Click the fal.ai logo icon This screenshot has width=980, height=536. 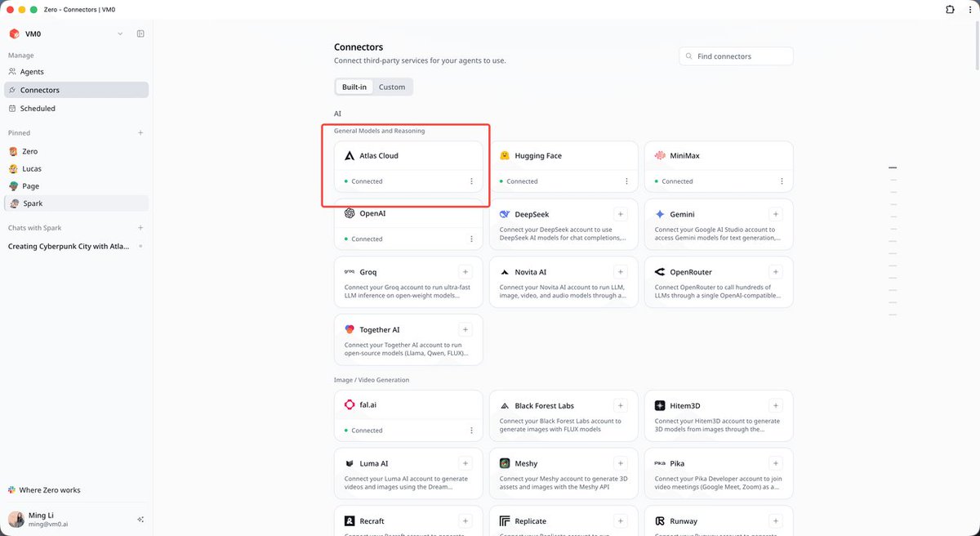tap(350, 405)
